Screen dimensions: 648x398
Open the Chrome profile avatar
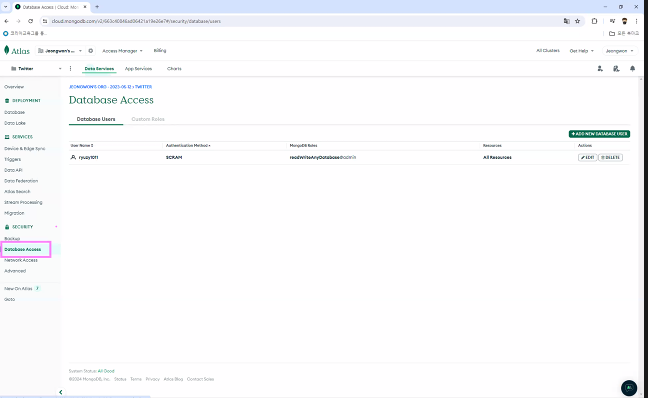pyautogui.click(x=624, y=21)
